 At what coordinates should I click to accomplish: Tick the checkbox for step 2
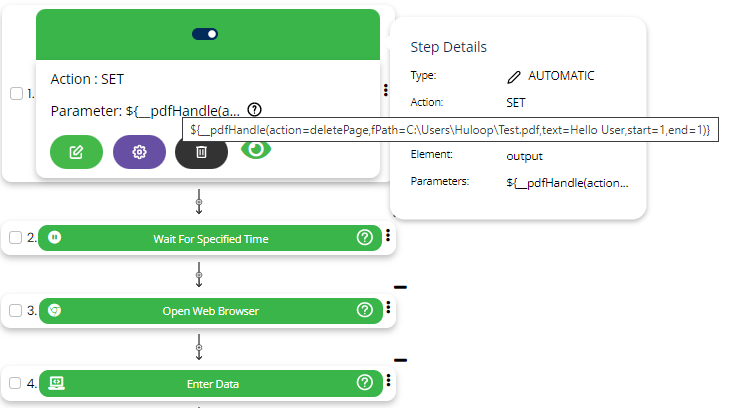pyautogui.click(x=16, y=238)
